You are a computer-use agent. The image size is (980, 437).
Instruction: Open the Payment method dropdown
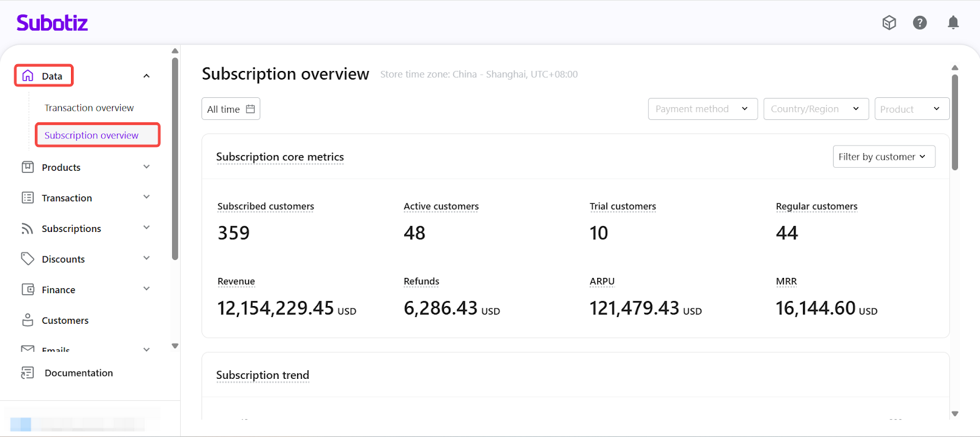click(703, 109)
